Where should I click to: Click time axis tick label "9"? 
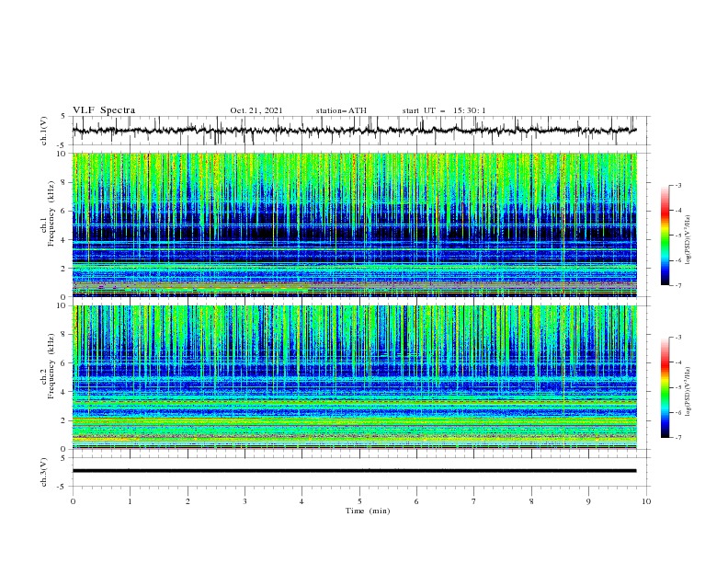point(588,501)
